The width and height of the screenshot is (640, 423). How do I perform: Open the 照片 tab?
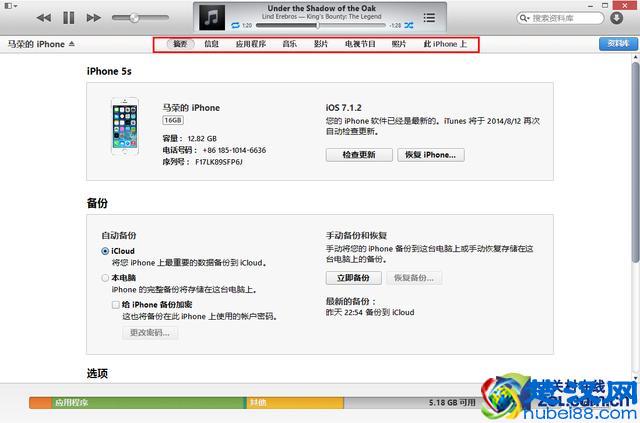(x=399, y=44)
